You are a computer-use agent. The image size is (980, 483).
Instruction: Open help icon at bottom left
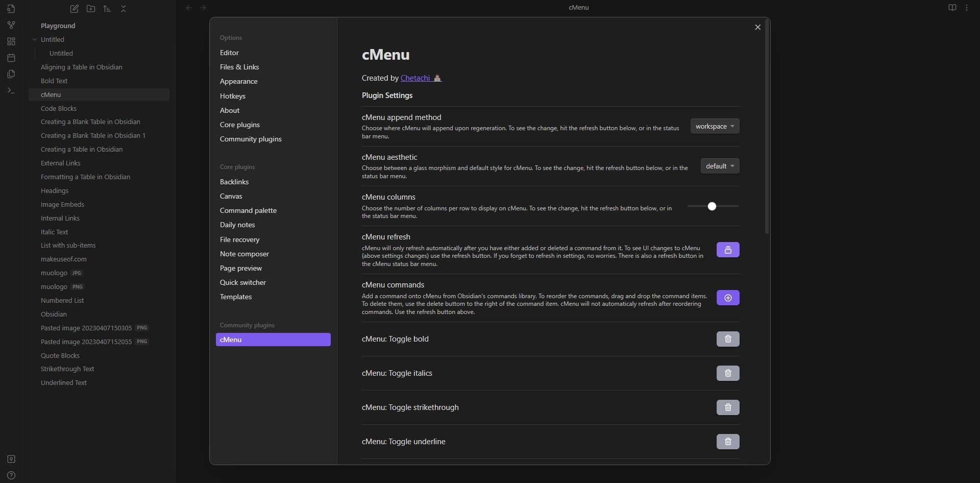coord(11,475)
